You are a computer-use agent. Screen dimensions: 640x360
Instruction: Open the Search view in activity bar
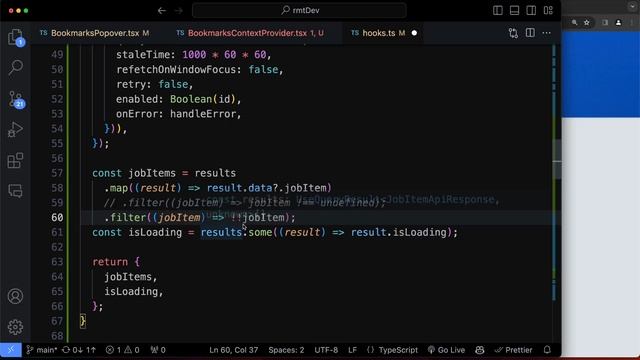[x=16, y=67]
